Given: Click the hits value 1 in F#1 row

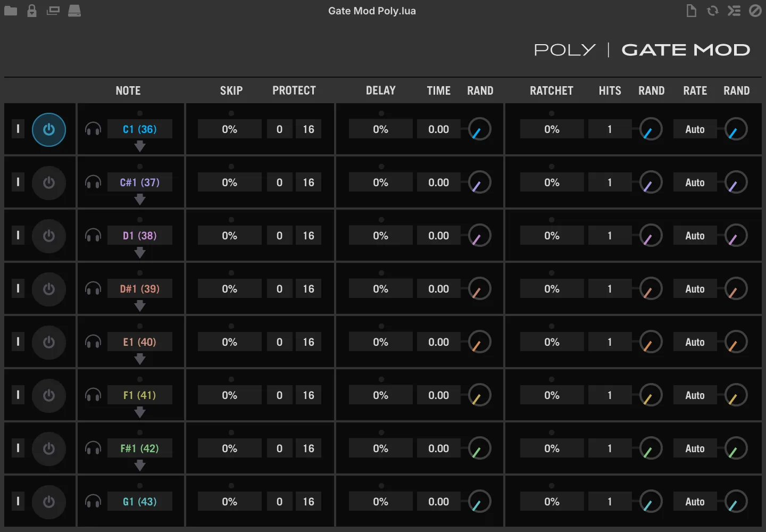Looking at the screenshot, I should [610, 448].
